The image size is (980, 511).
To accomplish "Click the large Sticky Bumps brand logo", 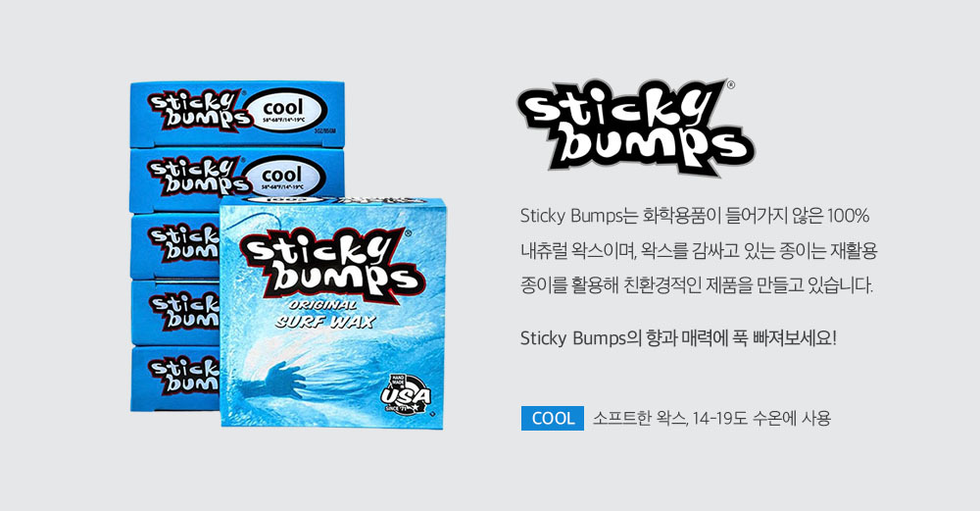I will [635, 128].
